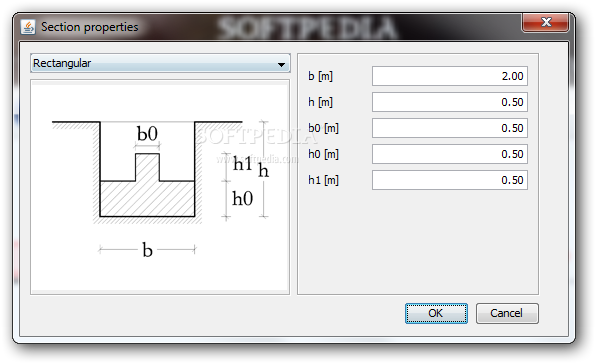Click the Java icon in title bar

click(x=28, y=27)
